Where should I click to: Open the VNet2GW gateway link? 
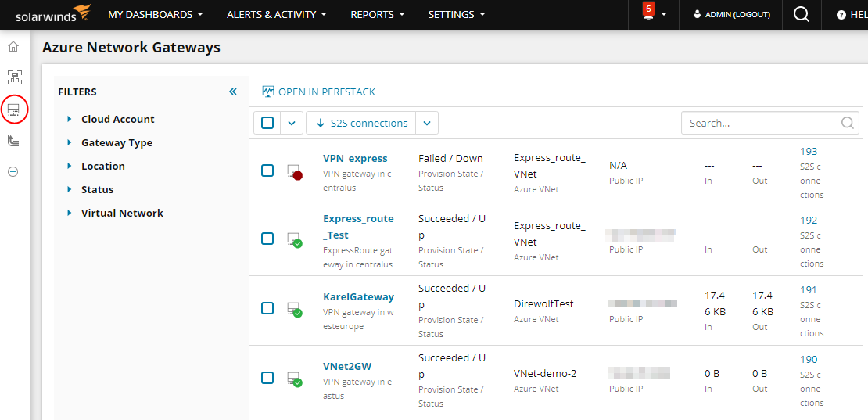tap(347, 366)
